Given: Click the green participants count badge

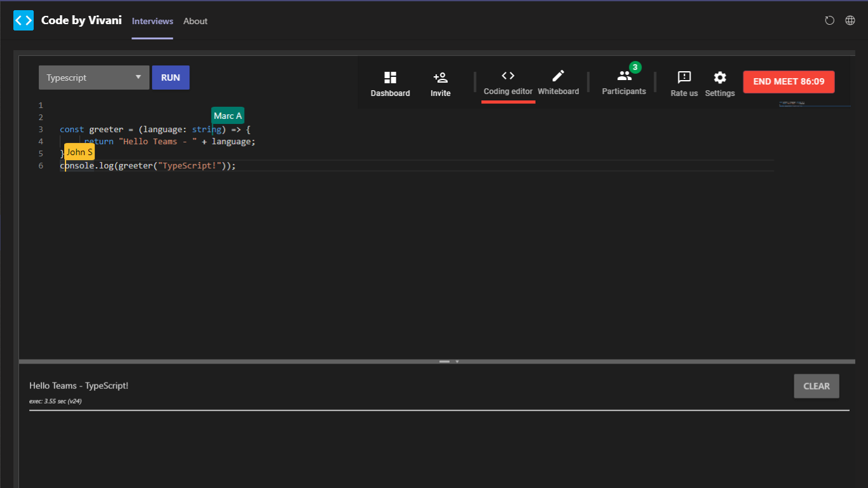Looking at the screenshot, I should (635, 67).
